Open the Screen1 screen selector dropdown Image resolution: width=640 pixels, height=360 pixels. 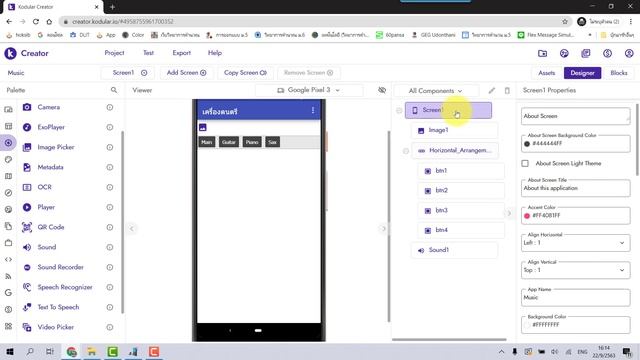pyautogui.click(x=129, y=73)
